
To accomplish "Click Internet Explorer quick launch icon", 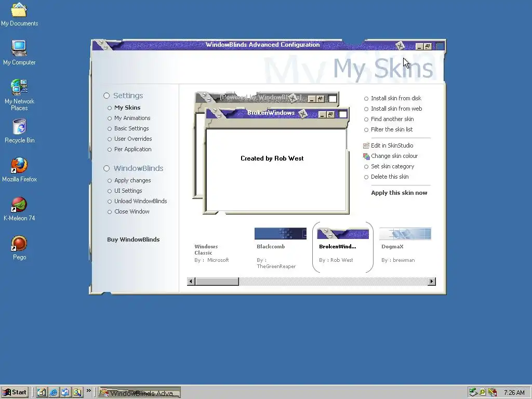I will [x=54, y=393].
